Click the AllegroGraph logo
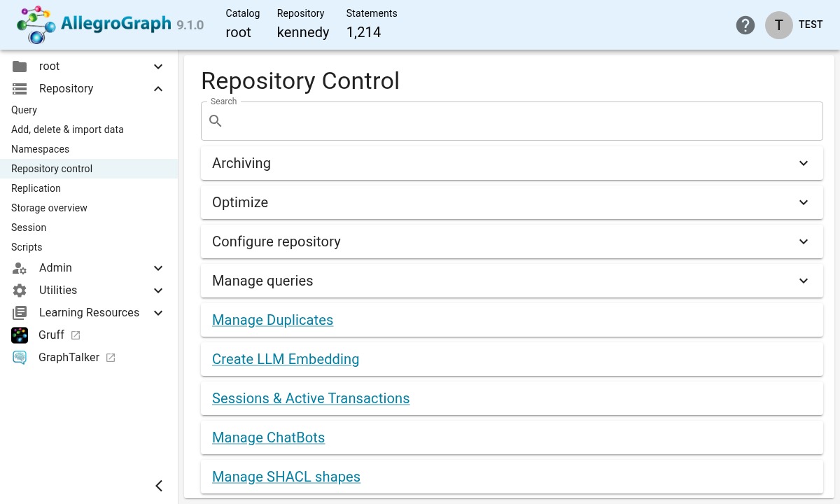 [94, 24]
